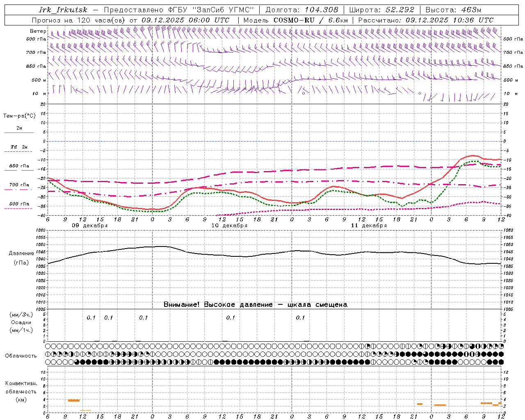The image size is (525, 420).
Task: Click the '(км)' convective height unit label
Action: point(21,399)
